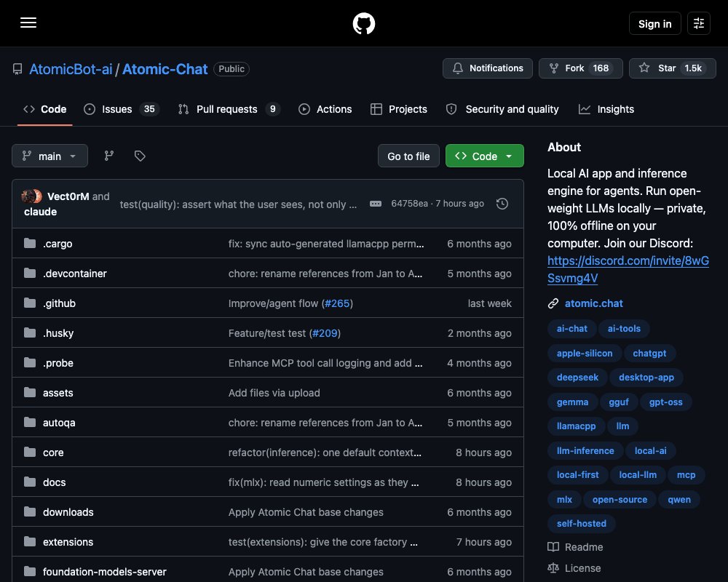728x582 pixels.
Task: Open the autoqa folder
Action: click(x=59, y=423)
